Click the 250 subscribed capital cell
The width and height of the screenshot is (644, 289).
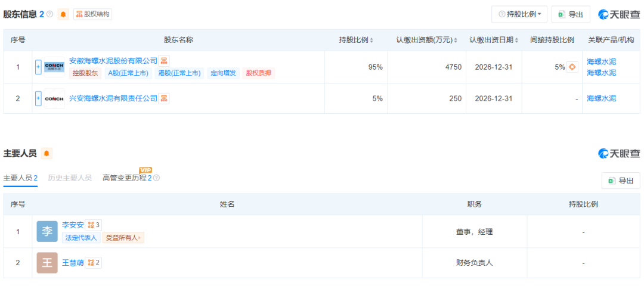[x=427, y=98]
